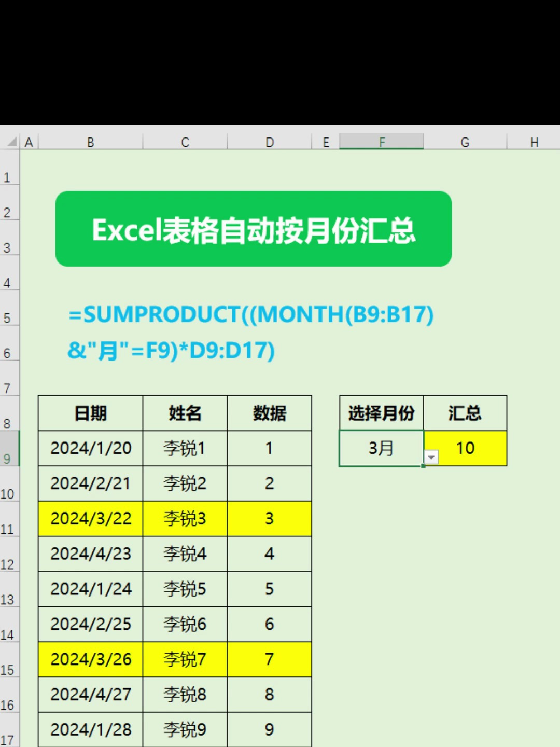Select highlighted date cell 2024/3/26
The image size is (560, 747).
click(91, 660)
